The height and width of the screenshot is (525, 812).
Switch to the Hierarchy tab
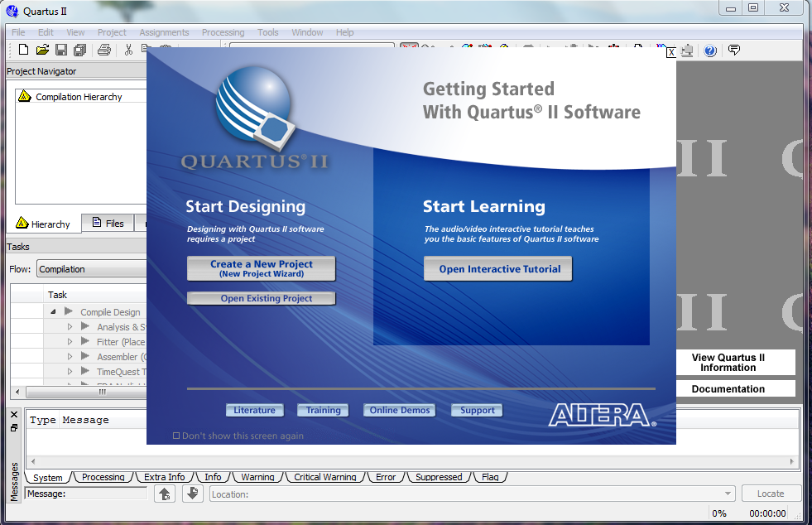point(44,224)
